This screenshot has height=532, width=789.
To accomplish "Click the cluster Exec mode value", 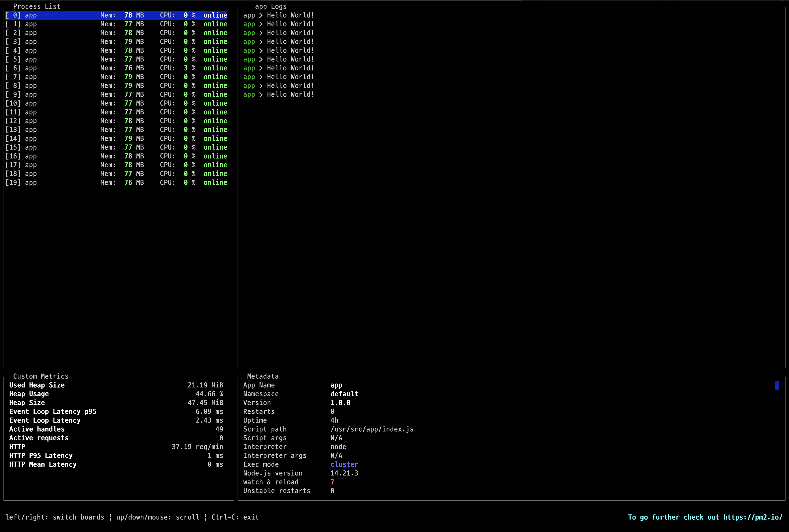I will pos(344,464).
